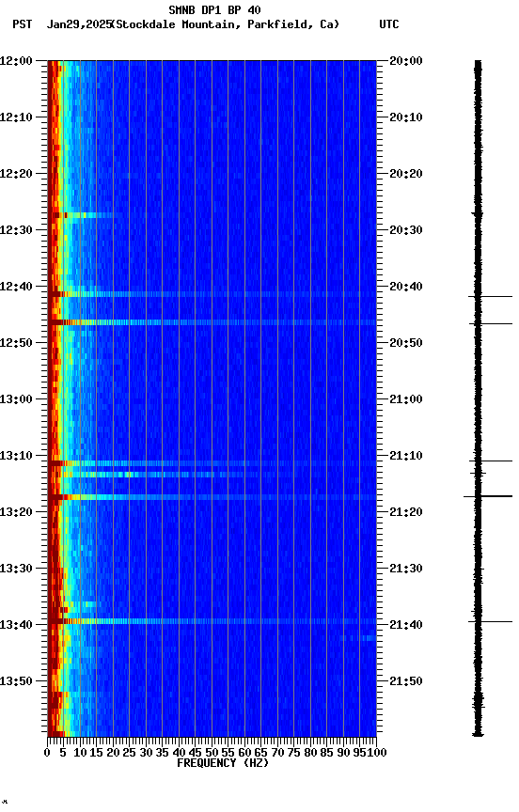Image resolution: width=519 pixels, height=812 pixels.
Task: Click the frequency axis label 20
Action: click(113, 753)
